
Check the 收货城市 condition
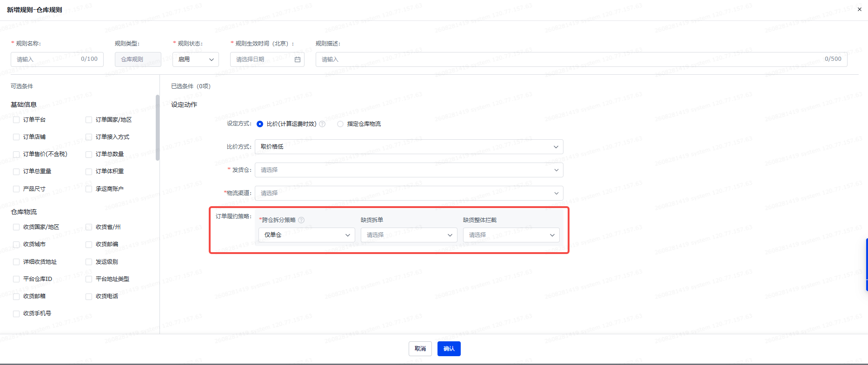(x=16, y=244)
